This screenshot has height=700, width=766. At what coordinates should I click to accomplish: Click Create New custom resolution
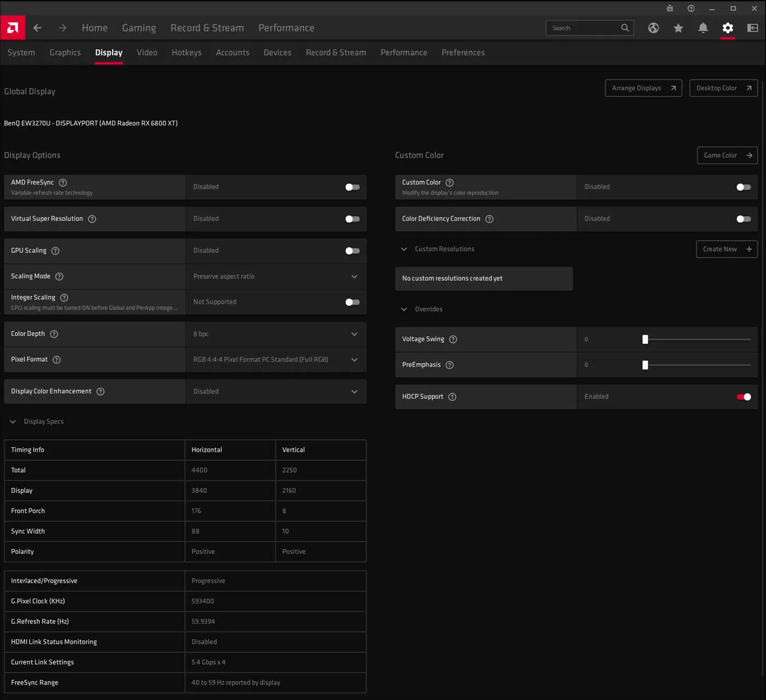[727, 249]
